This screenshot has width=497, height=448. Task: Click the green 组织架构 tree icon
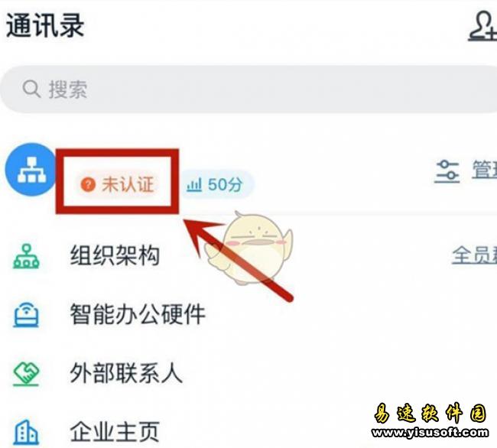pyautogui.click(x=26, y=256)
